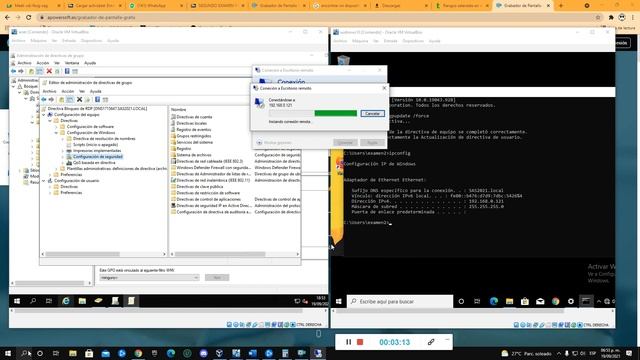Open File Explorer in the left VM taskbar
The height and width of the screenshot is (360, 640).
[82, 301]
